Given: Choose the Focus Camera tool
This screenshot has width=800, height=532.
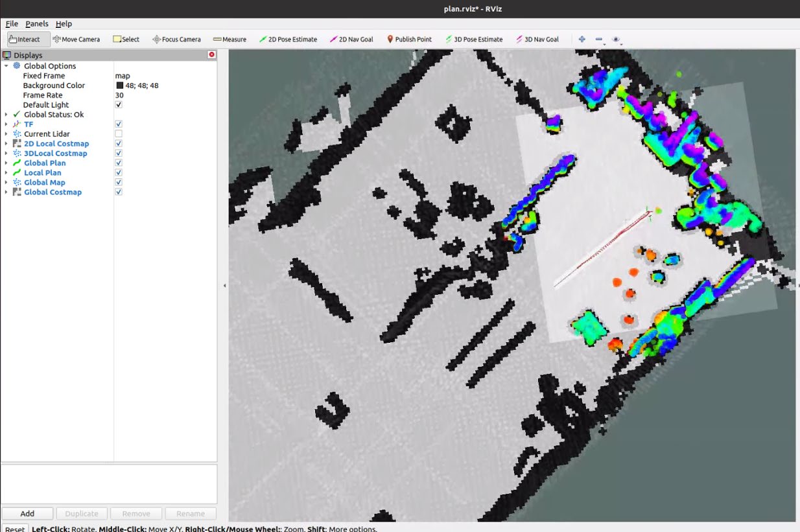Looking at the screenshot, I should pos(176,39).
